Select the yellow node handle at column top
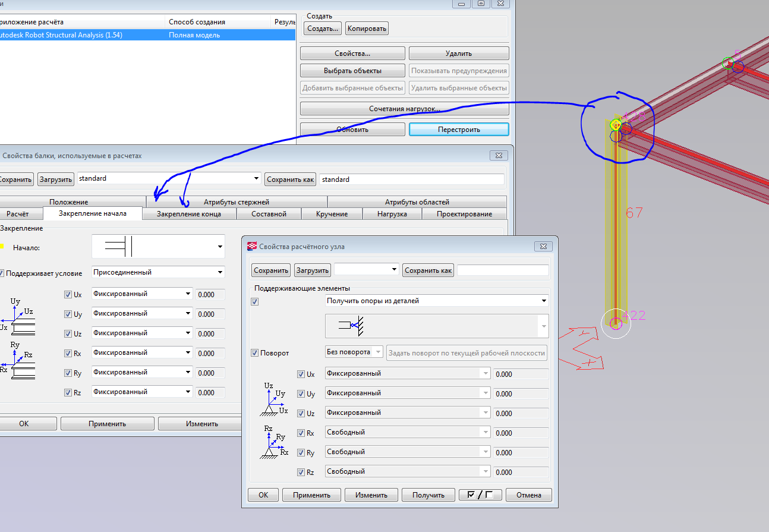Screen dimensions: 769x532 (616, 125)
